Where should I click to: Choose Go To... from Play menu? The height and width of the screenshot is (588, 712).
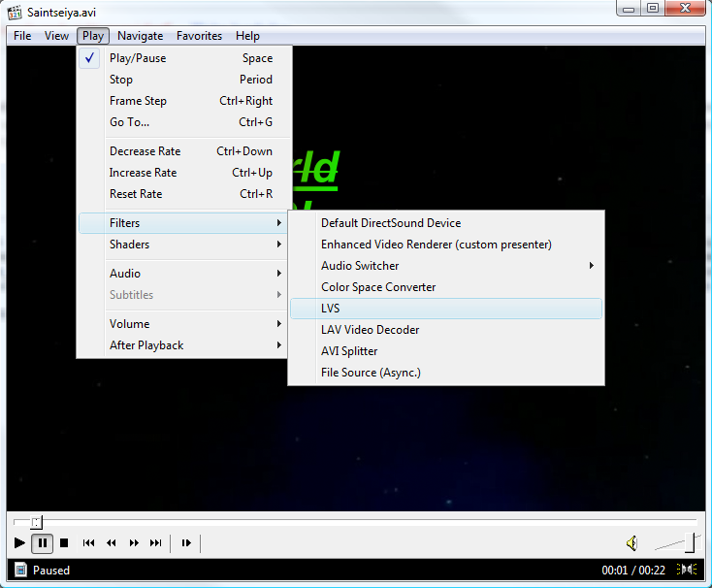point(130,122)
